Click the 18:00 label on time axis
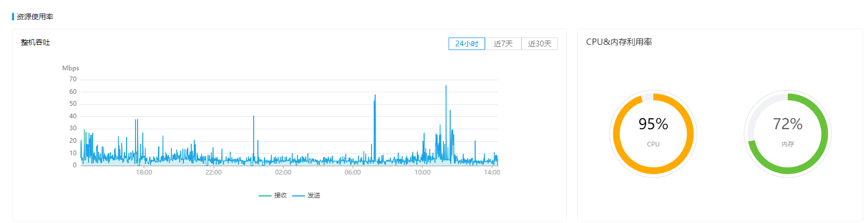The height and width of the screenshot is (223, 868). (144, 172)
